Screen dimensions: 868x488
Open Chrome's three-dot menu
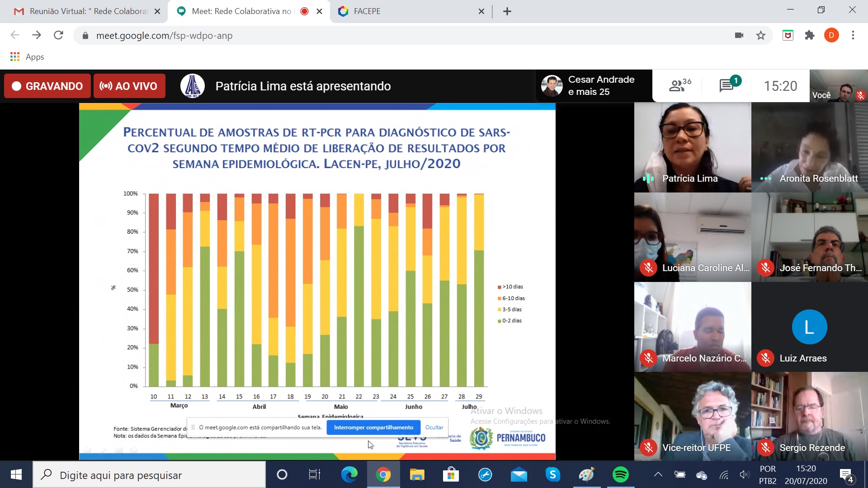(853, 35)
